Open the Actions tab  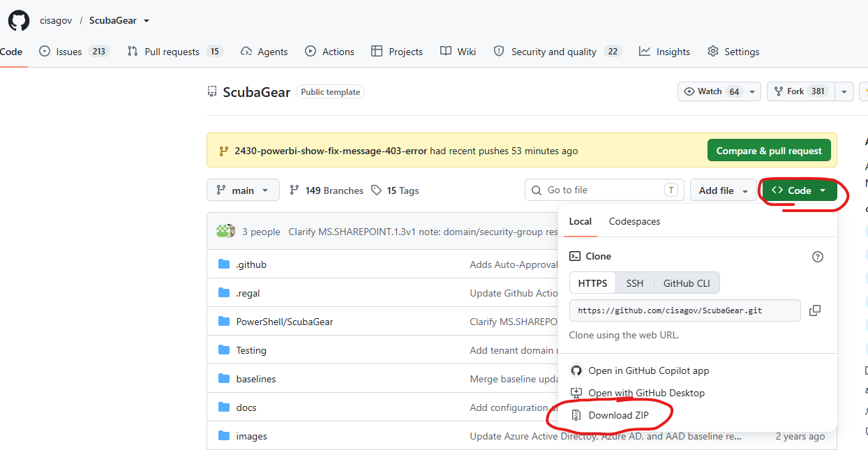click(x=330, y=52)
